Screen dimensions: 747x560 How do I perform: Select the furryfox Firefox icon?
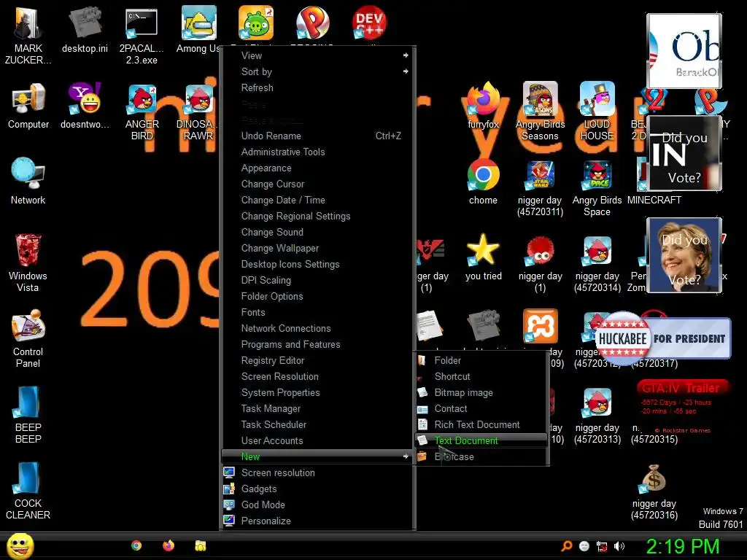[483, 106]
